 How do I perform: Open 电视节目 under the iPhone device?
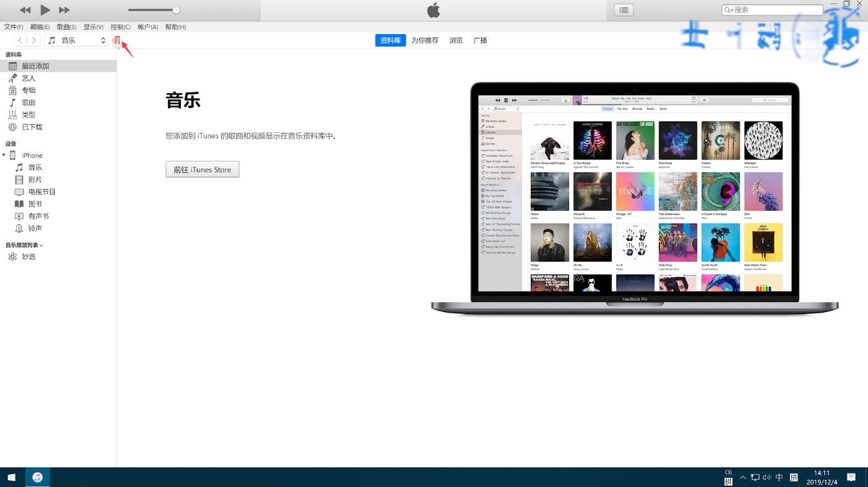(x=58, y=192)
